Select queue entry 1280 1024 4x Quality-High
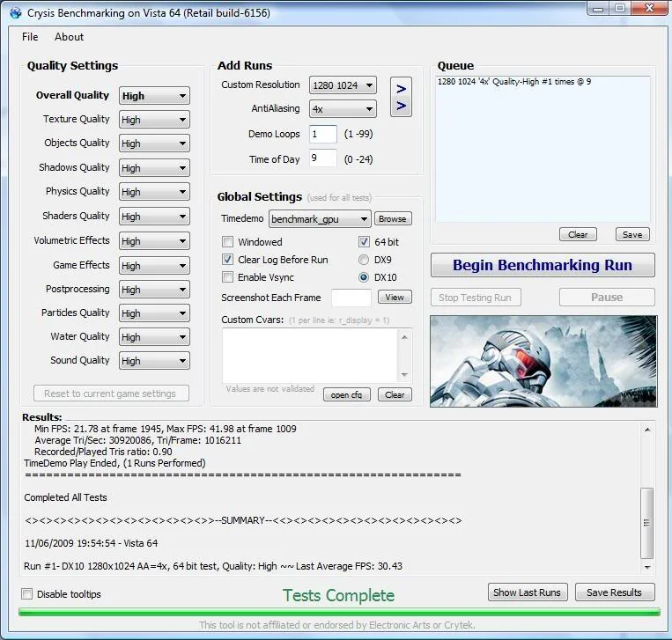This screenshot has width=672, height=640. (514, 81)
